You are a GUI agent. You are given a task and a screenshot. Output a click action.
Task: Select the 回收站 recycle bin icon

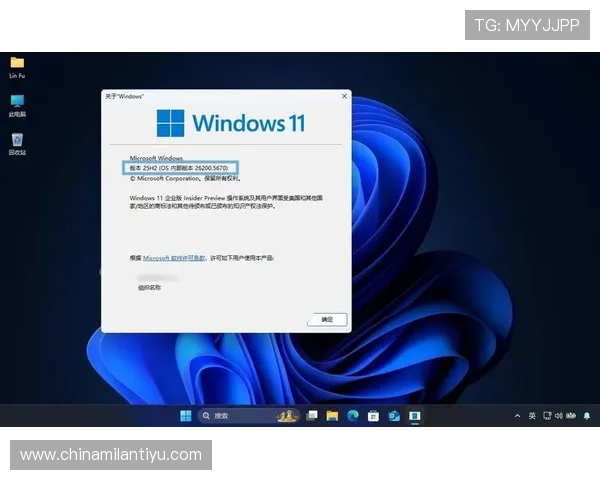[x=17, y=141]
